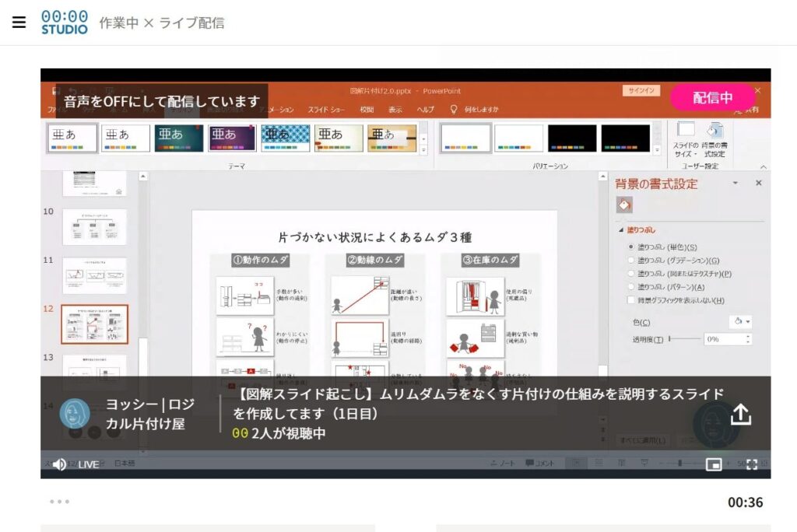The height and width of the screenshot is (532, 797).
Task: Open the 色 fill color dropdown
Action: click(x=741, y=321)
